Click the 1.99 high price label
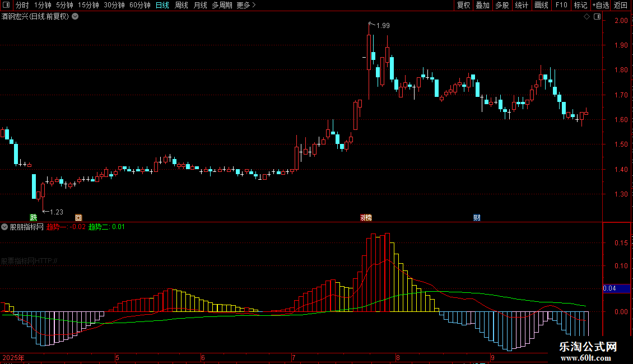633x364 pixels. click(383, 25)
